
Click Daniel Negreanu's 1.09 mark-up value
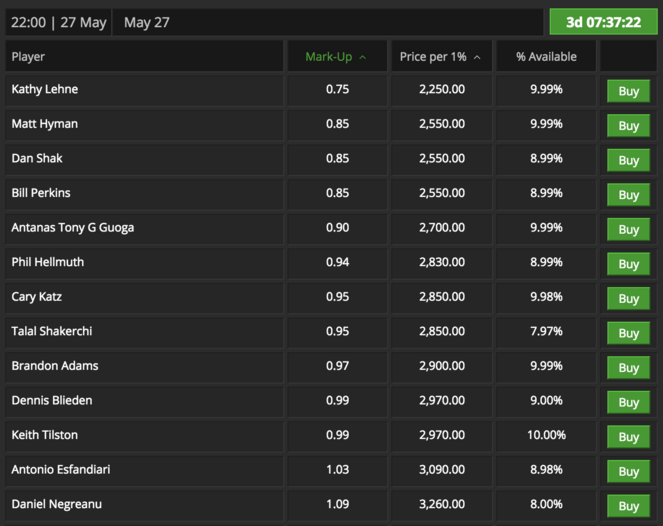[x=337, y=504]
